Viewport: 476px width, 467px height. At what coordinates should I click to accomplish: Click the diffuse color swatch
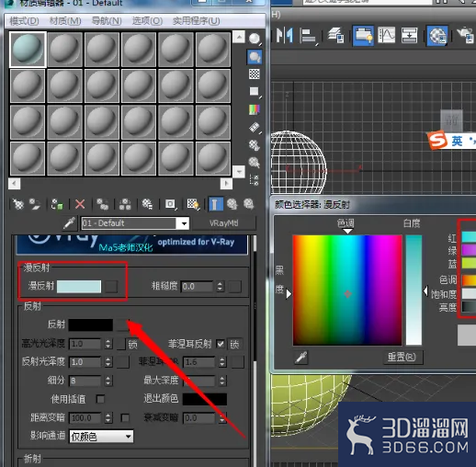[x=79, y=287]
